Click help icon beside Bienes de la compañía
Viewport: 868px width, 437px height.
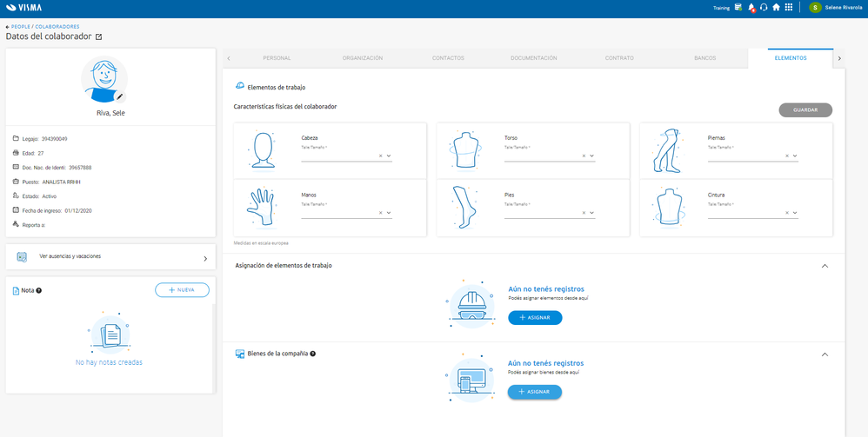pos(313,354)
